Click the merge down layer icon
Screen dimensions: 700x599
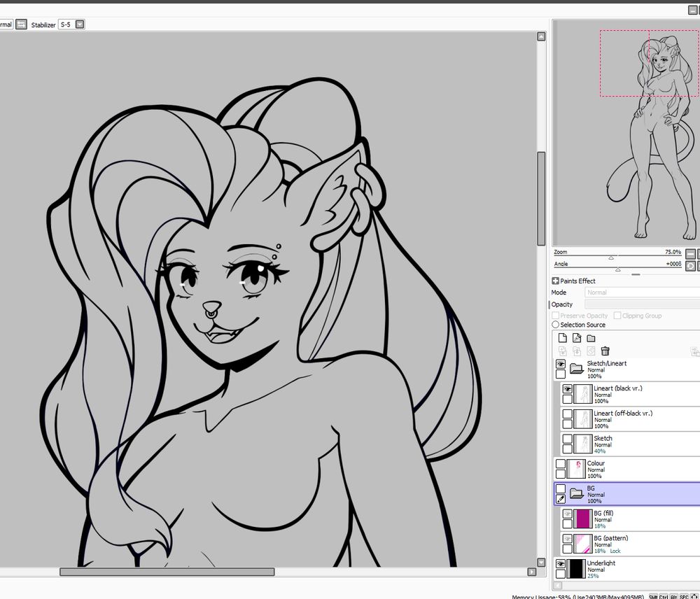(577, 351)
